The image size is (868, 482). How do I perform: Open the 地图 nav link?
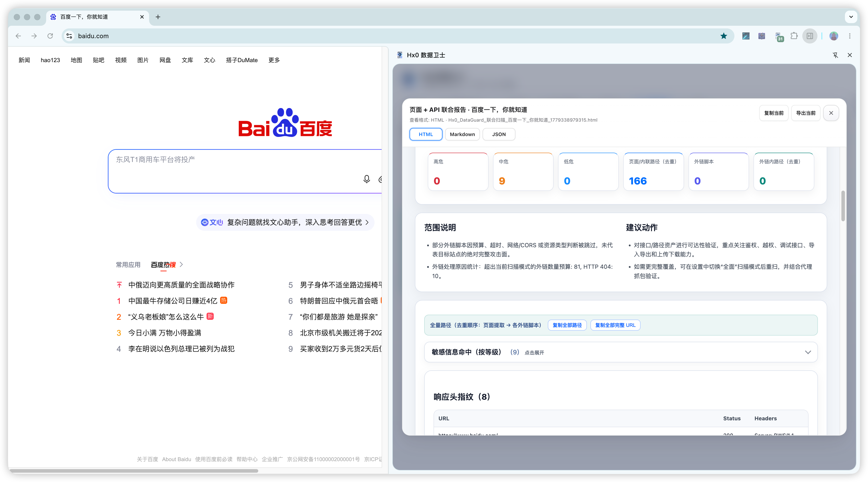[x=77, y=60]
